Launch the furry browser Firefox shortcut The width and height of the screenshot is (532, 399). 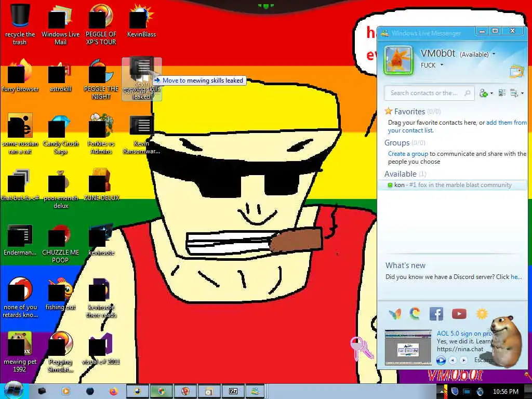[x=20, y=75]
